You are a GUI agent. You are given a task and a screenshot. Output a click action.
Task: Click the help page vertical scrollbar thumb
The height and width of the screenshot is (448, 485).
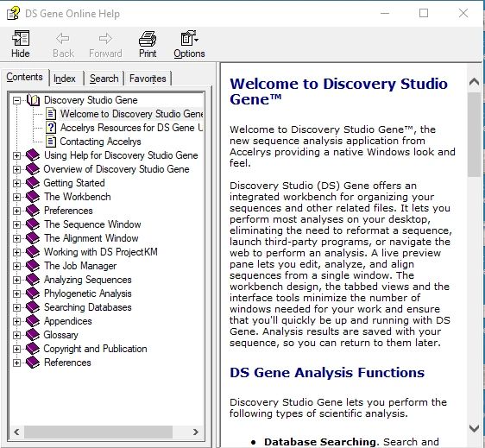click(x=474, y=135)
